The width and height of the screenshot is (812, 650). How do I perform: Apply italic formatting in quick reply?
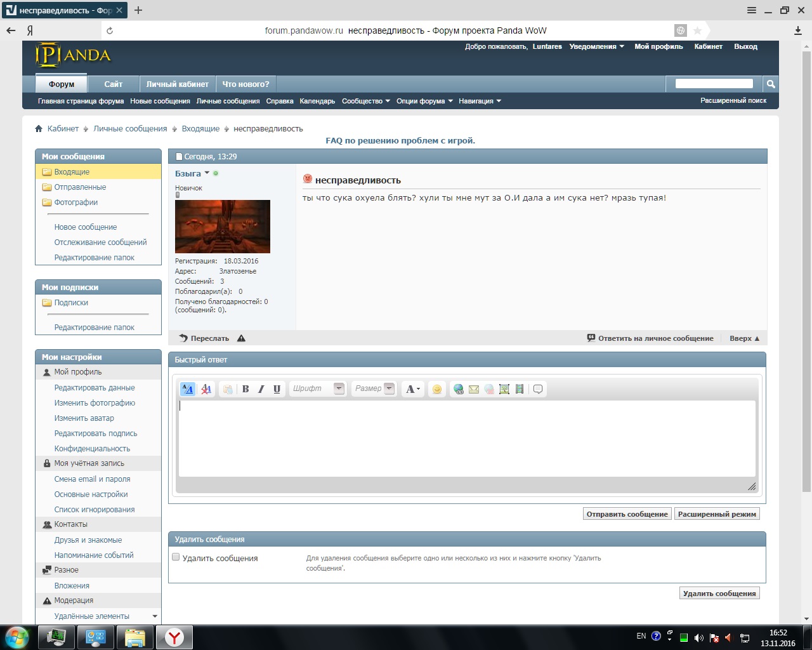[x=261, y=389]
